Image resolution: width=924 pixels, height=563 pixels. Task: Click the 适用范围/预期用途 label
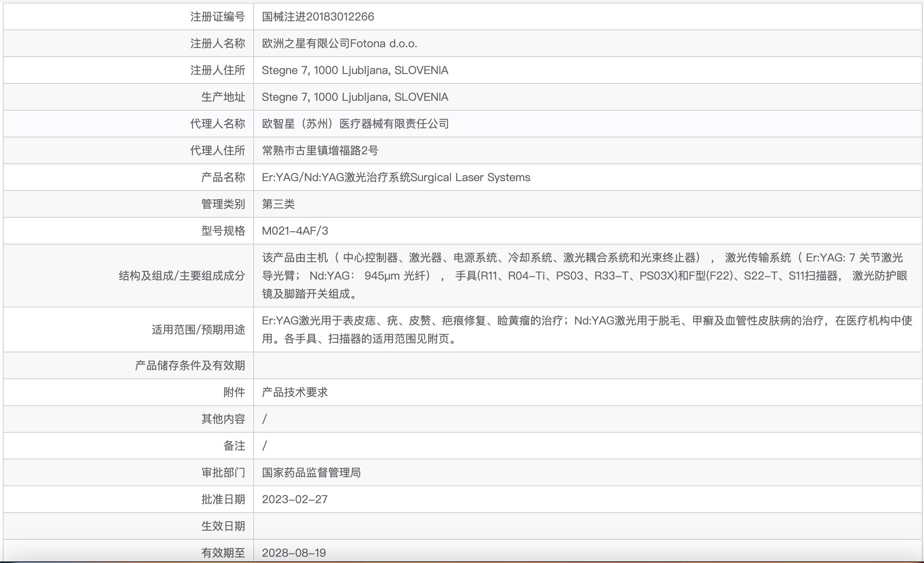tap(198, 330)
